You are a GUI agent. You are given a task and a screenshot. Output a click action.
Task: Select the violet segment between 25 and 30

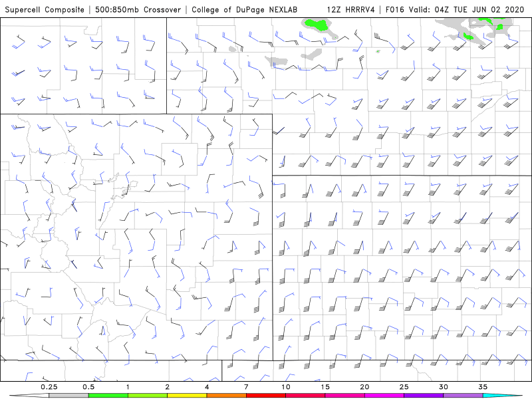pos(424,396)
